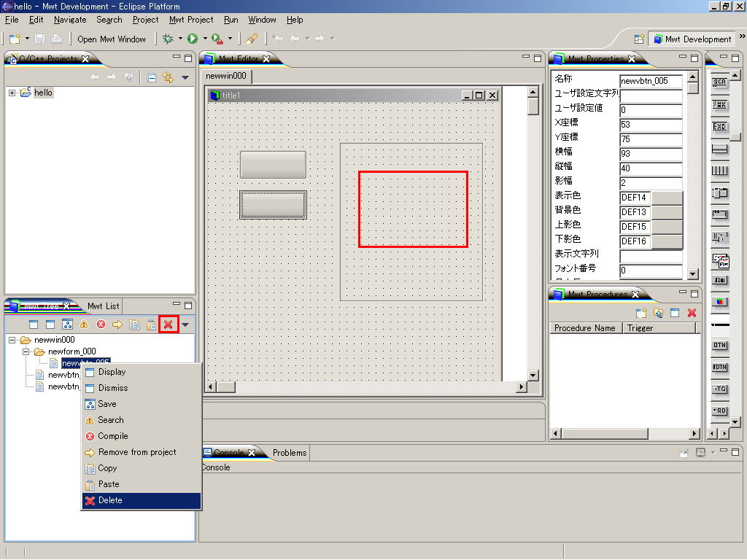Click the Paste icon in the Mwt Tree toolbar
The height and width of the screenshot is (560, 747).
(151, 324)
